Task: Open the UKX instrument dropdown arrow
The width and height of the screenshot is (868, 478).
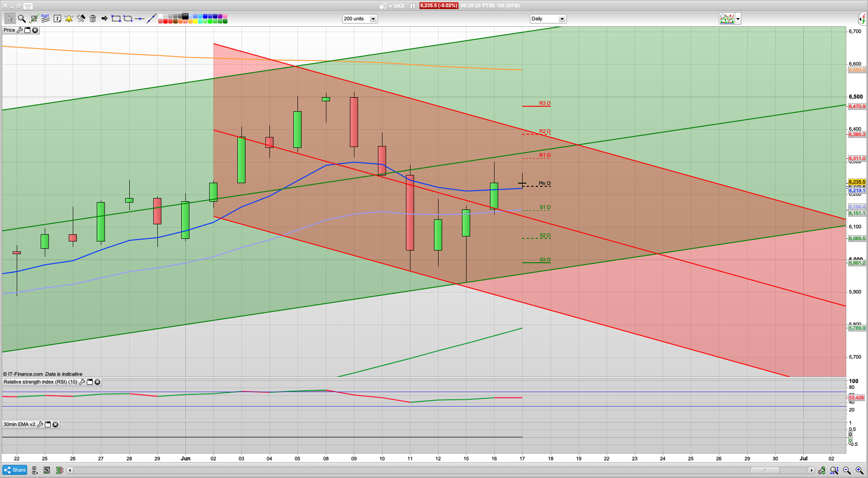Action: point(390,6)
